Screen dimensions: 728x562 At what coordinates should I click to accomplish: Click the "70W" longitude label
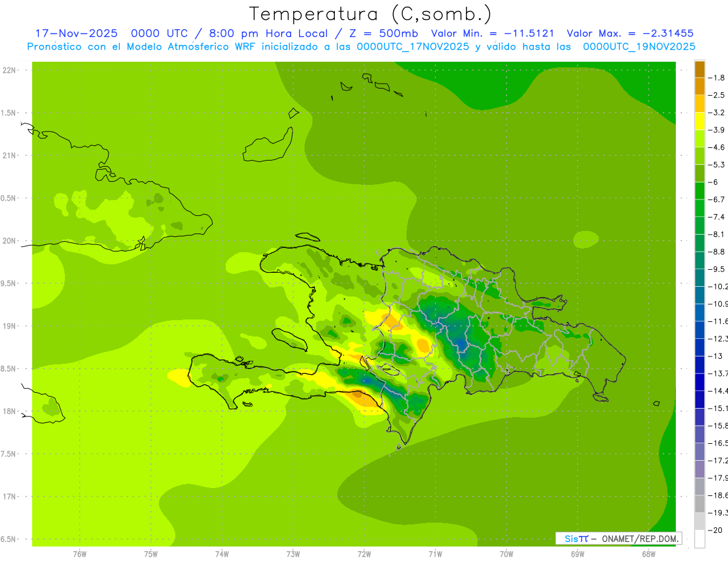coord(507,554)
